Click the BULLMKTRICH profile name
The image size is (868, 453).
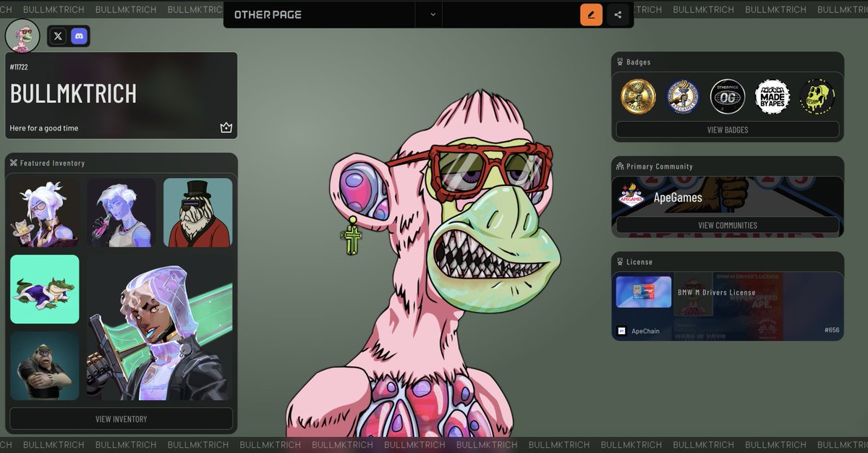[x=73, y=94]
